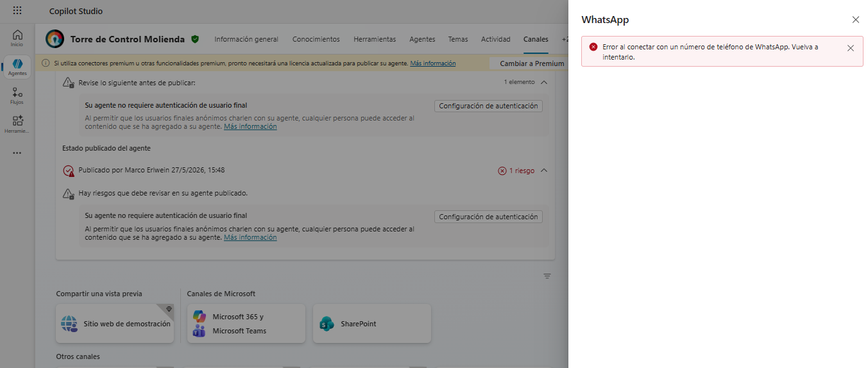Switch to the Temas tab

(458, 39)
